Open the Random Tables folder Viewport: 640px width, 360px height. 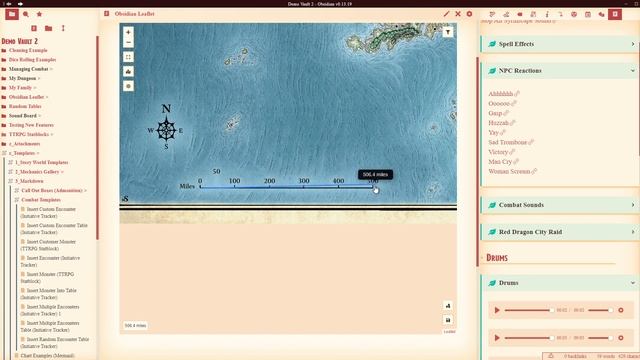coord(25,107)
